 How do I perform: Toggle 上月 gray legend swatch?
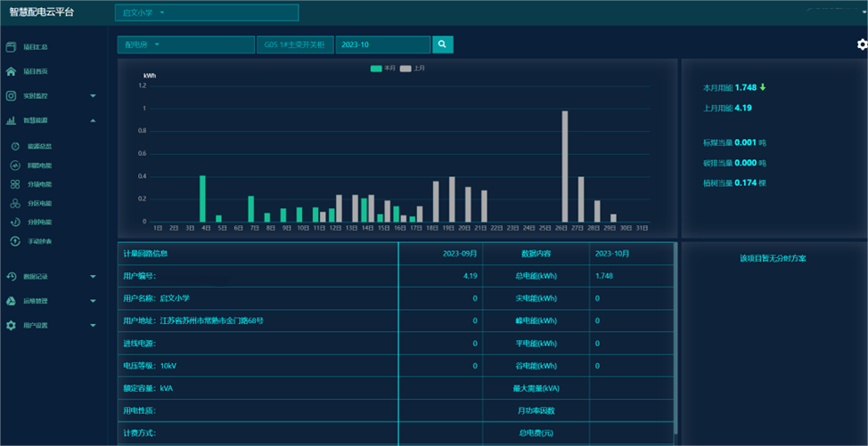[405, 68]
